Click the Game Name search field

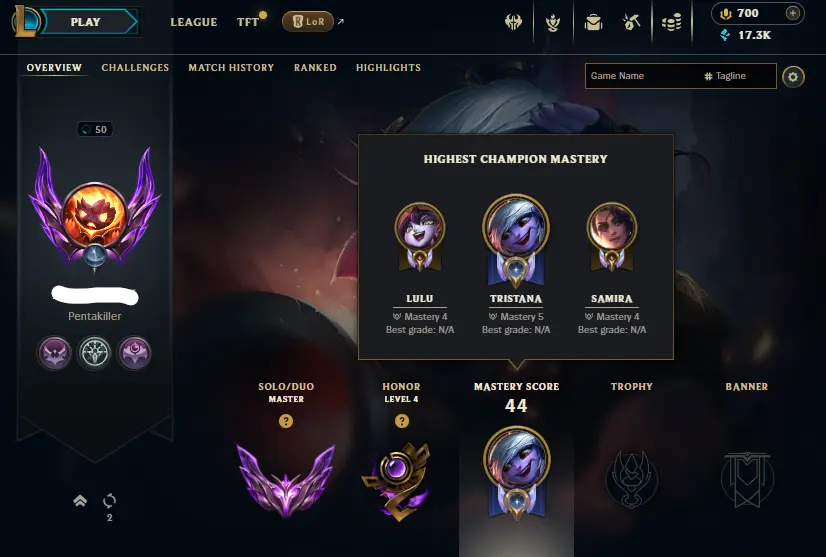point(645,76)
